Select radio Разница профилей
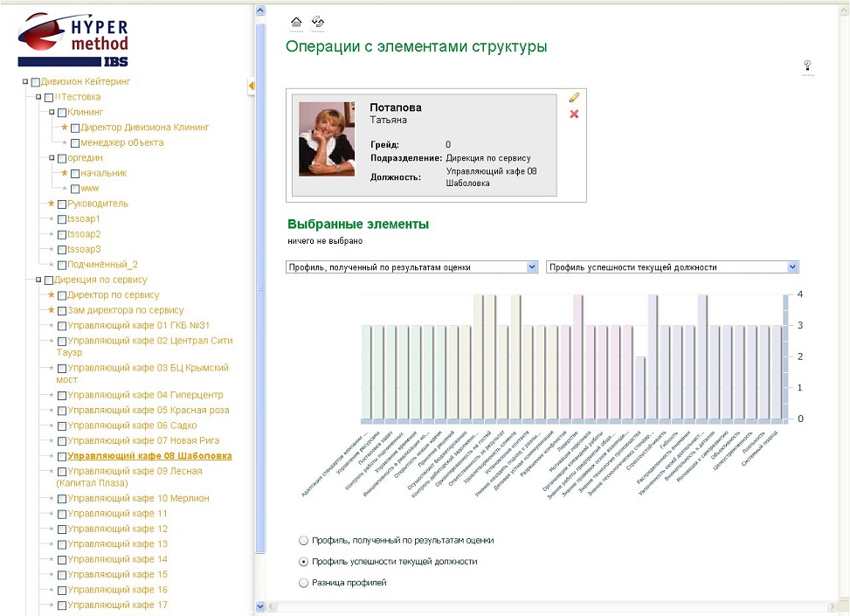 [x=304, y=583]
